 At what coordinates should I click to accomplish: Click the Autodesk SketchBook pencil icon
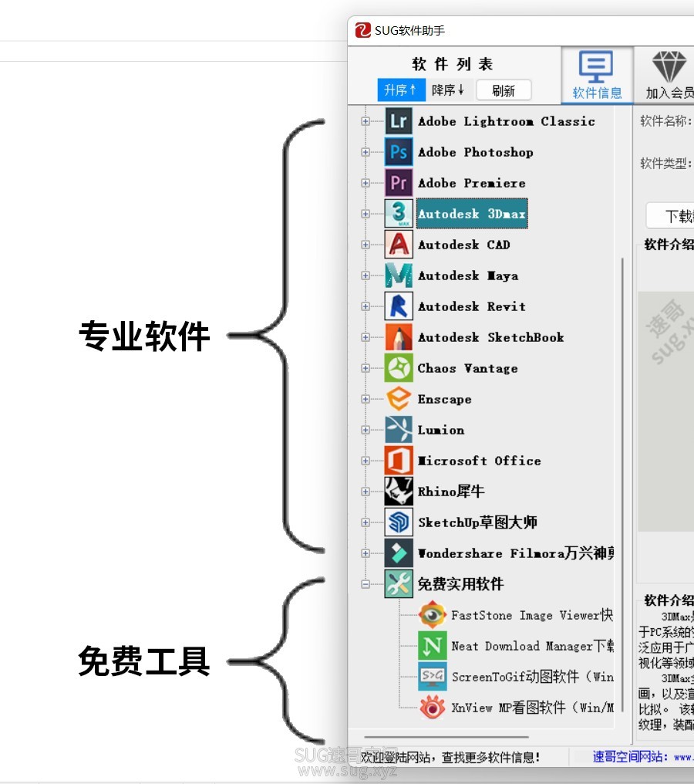[399, 337]
